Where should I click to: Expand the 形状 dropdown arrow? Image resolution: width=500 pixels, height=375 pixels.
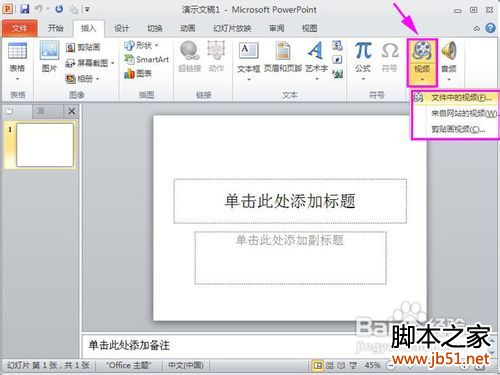pos(156,45)
